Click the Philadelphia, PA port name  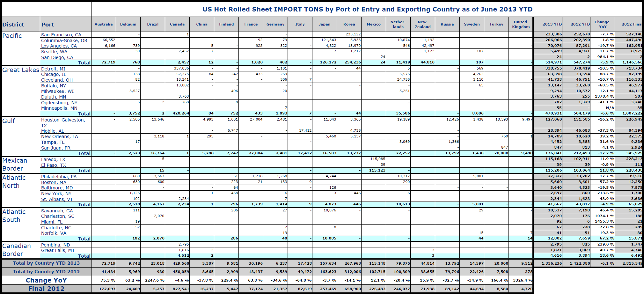click(x=59, y=177)
